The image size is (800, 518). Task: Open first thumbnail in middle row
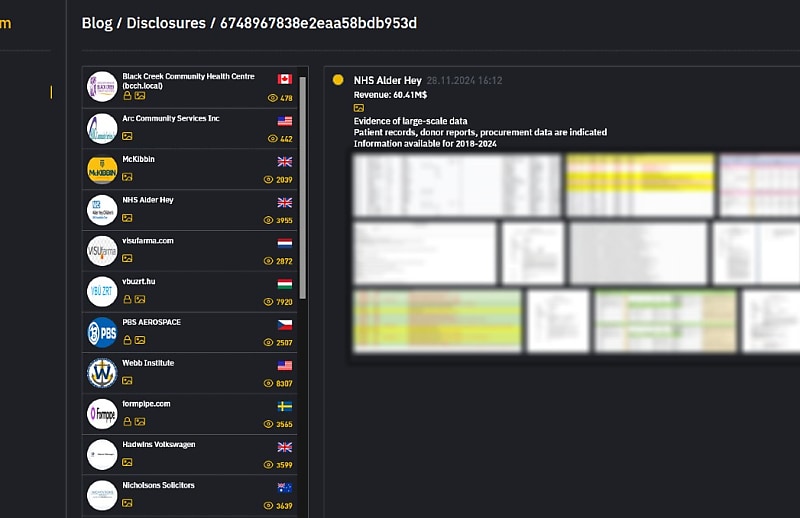click(x=424, y=253)
